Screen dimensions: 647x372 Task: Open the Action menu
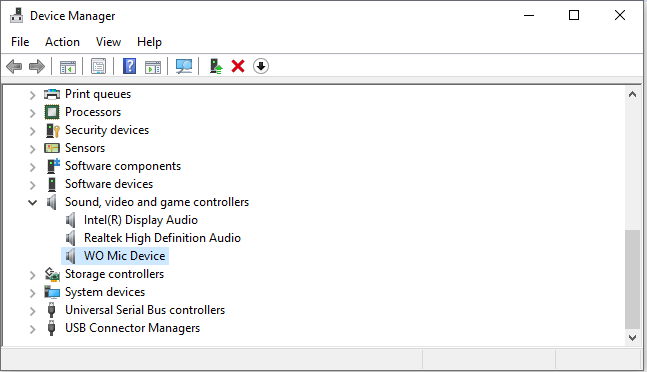click(x=62, y=42)
